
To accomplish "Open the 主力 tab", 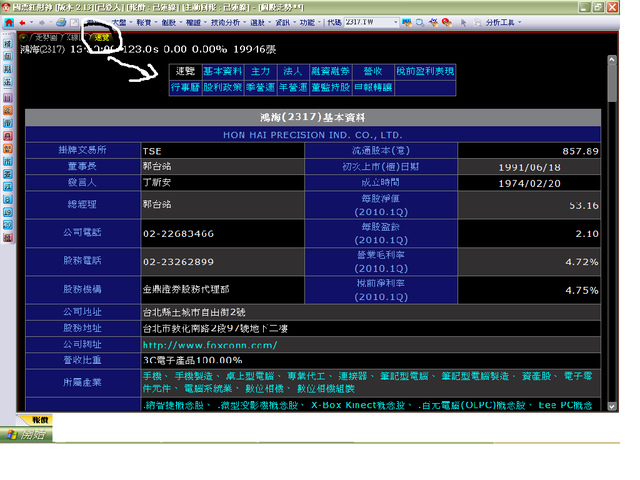I will 260,71.
